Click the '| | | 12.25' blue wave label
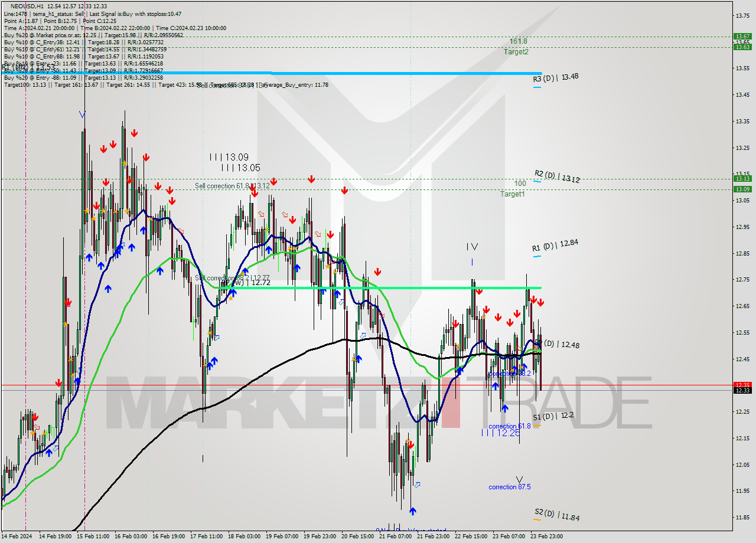The image size is (756, 543). [x=501, y=433]
